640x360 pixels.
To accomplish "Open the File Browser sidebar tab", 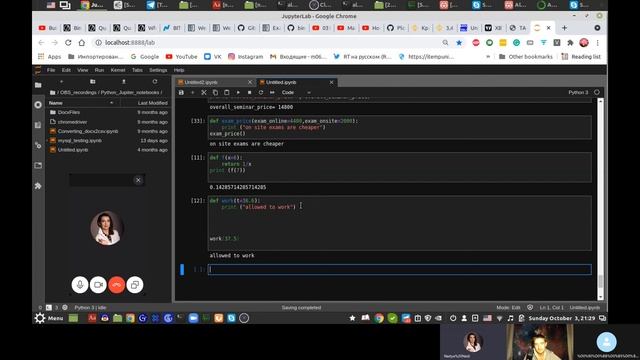I will click(38, 85).
